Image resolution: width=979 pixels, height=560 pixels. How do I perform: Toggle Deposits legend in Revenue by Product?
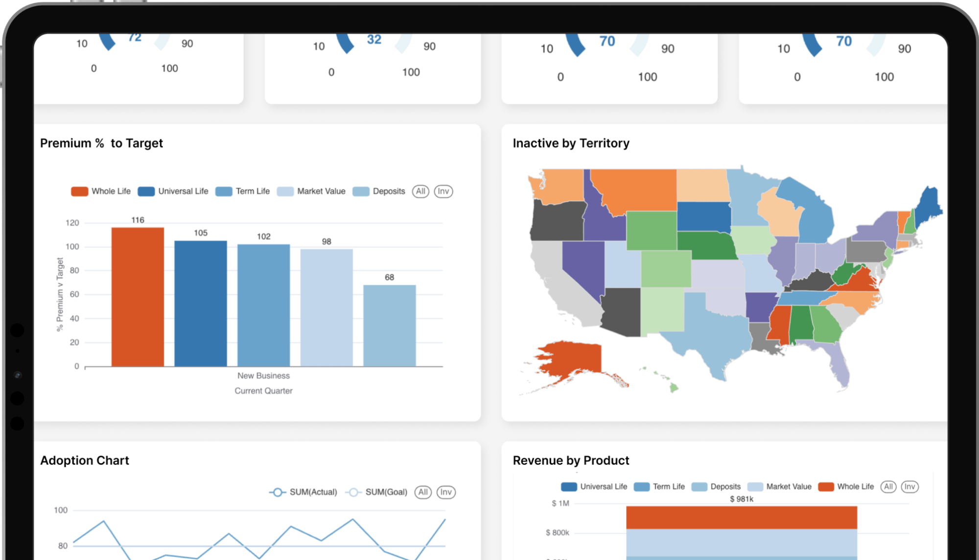[716, 487]
